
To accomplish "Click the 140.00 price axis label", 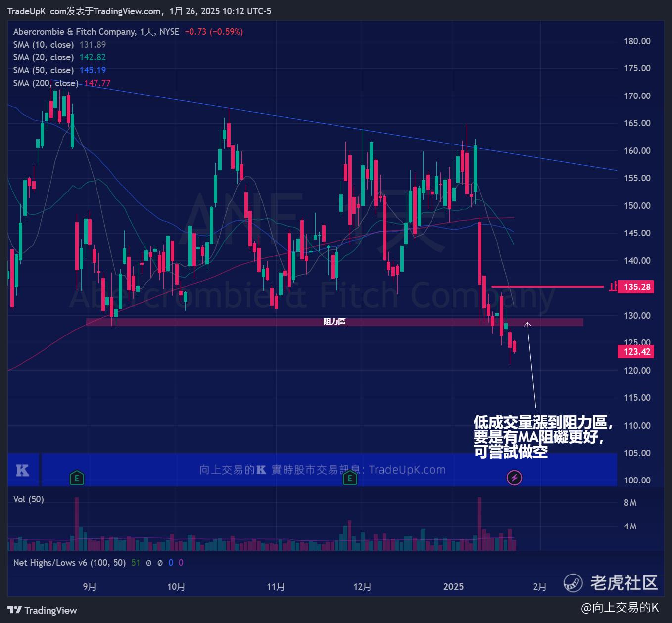I will (637, 261).
